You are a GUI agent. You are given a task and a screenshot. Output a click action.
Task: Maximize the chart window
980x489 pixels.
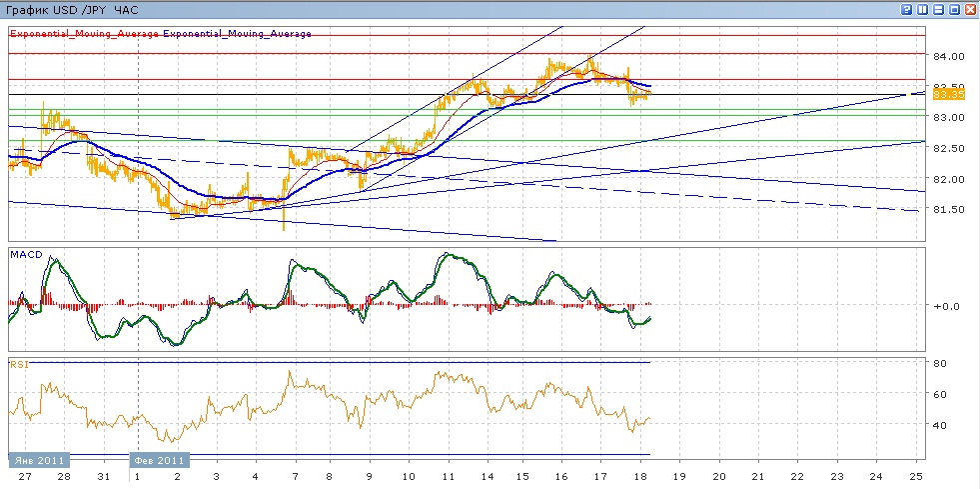point(954,10)
